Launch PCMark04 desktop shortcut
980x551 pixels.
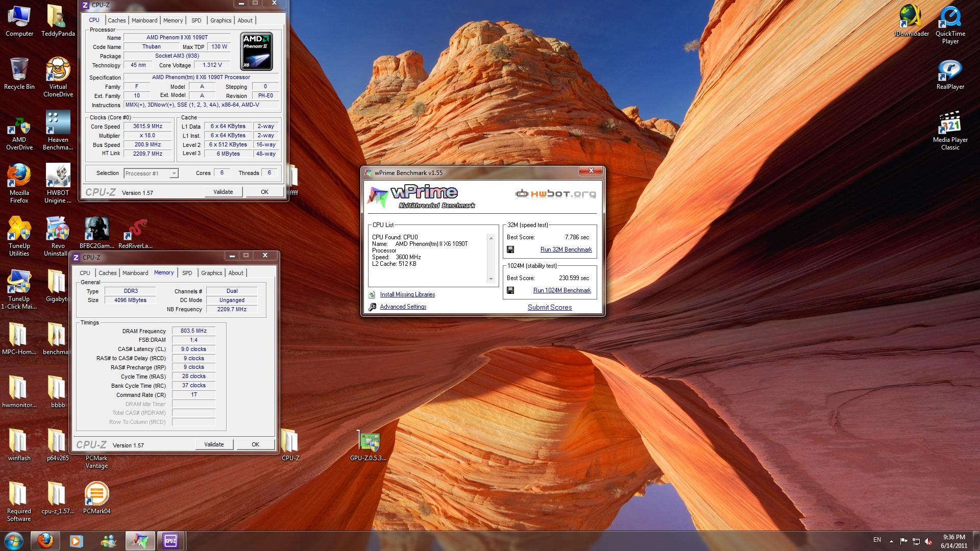(x=96, y=498)
